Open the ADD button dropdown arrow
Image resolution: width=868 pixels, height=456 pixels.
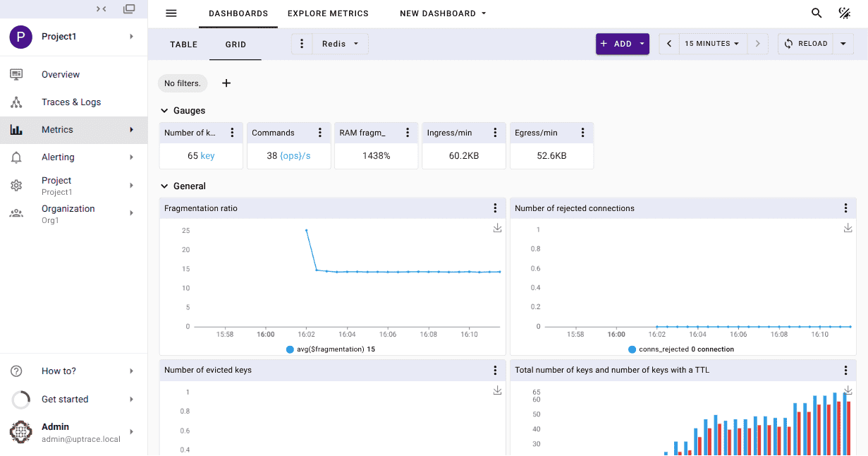pos(642,44)
